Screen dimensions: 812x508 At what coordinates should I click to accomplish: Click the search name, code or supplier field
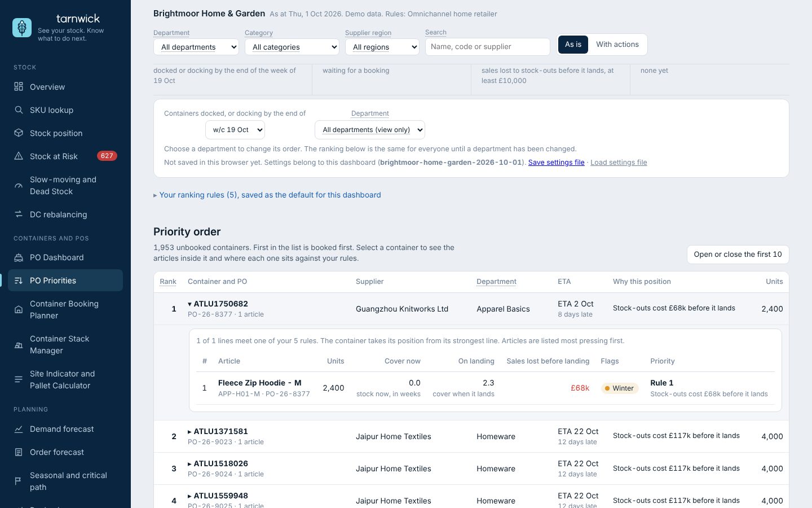(x=488, y=47)
